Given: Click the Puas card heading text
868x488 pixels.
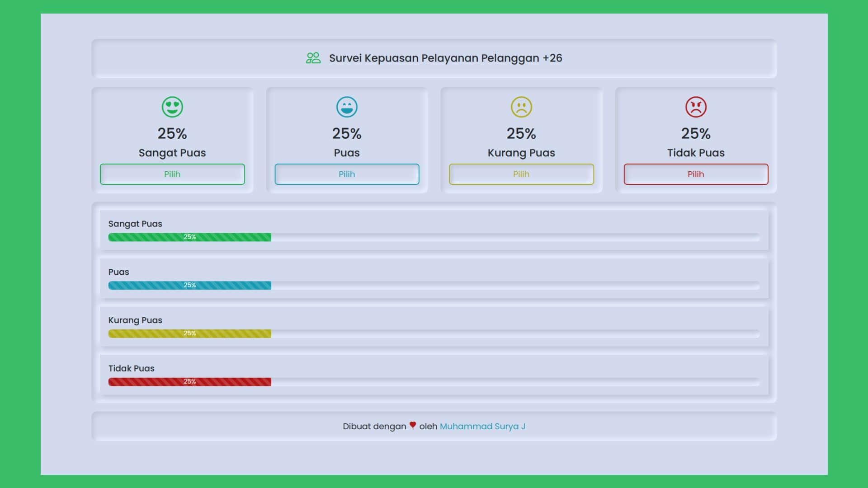Looking at the screenshot, I should coord(347,153).
